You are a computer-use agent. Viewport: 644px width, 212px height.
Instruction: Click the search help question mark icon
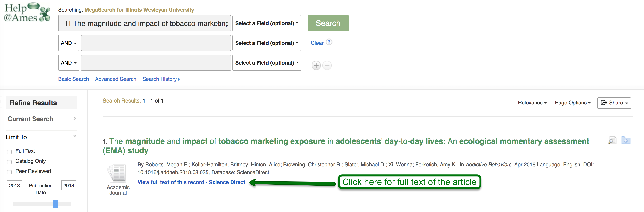[x=329, y=42]
